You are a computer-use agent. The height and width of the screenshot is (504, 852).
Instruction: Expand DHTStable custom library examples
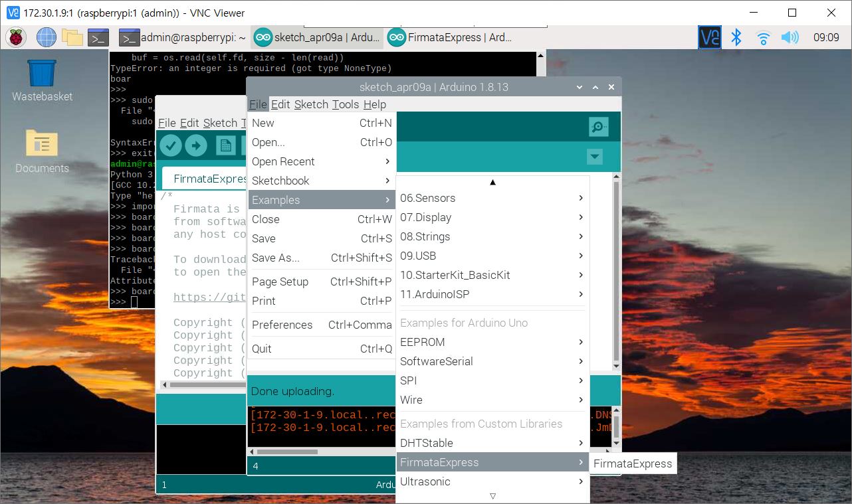pyautogui.click(x=492, y=443)
